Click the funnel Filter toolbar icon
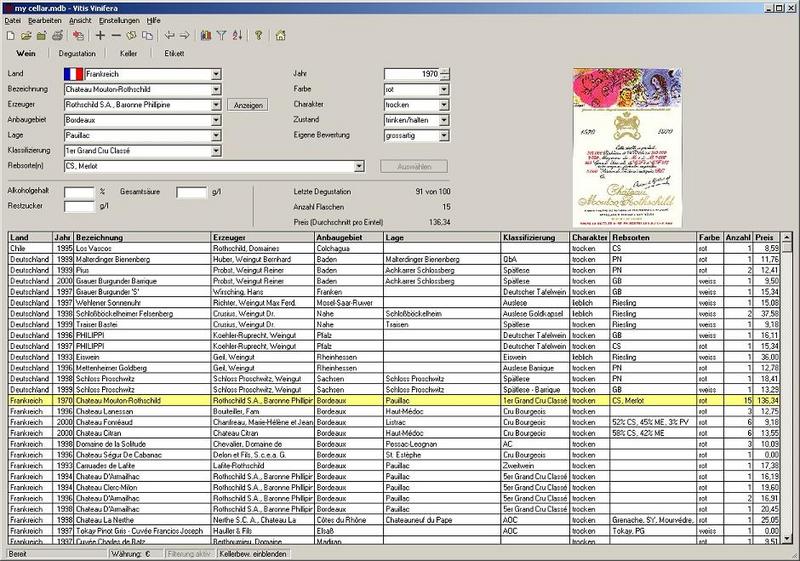 tap(221, 36)
